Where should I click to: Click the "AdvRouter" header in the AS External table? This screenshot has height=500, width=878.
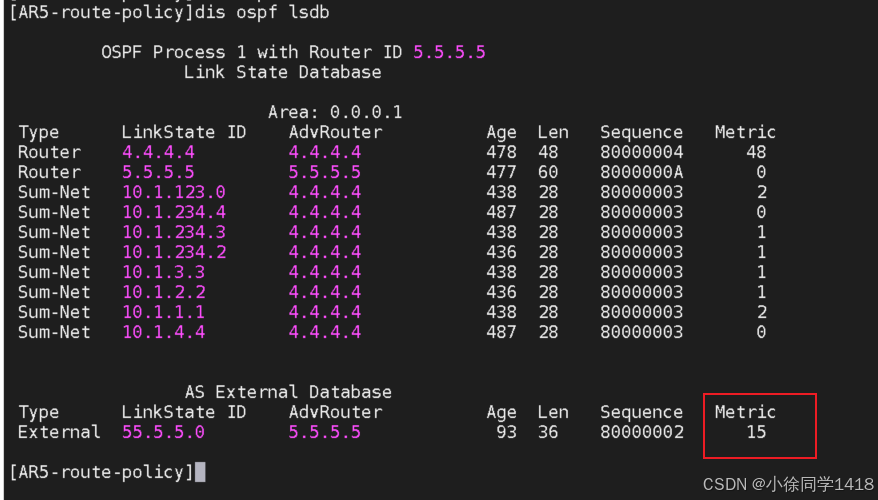[x=335, y=412]
